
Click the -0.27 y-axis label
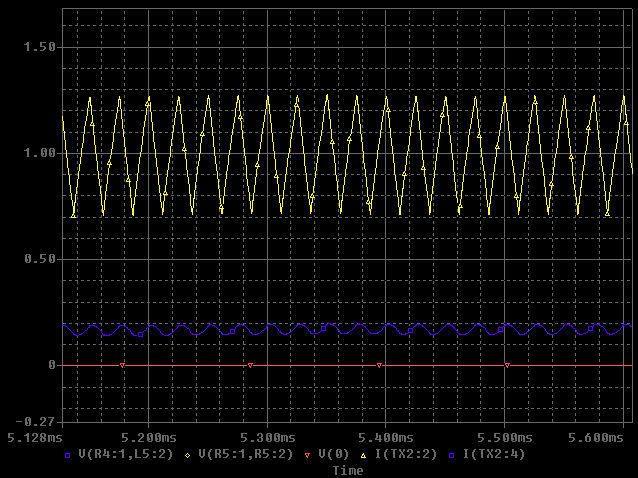[35, 421]
